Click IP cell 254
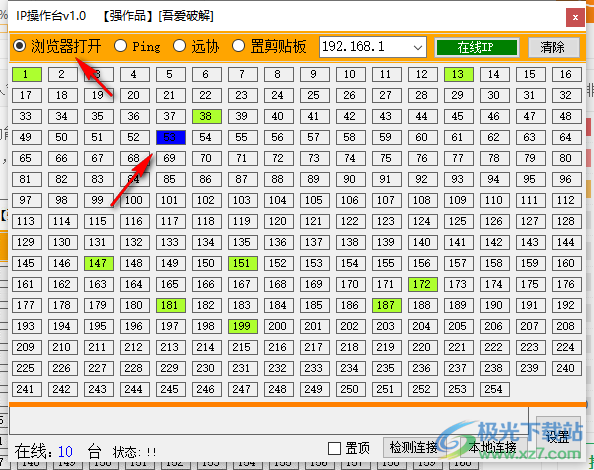The width and height of the screenshot is (594, 470). [x=495, y=389]
